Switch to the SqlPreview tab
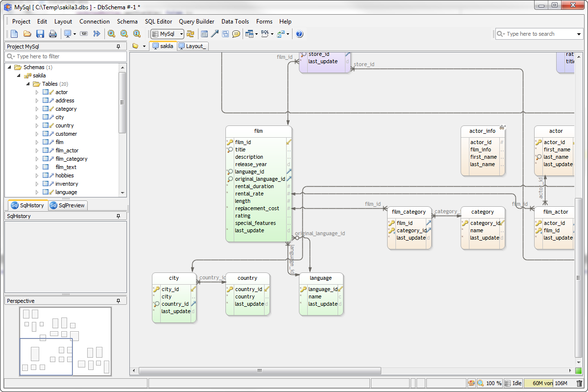The image size is (588, 392). [68, 205]
